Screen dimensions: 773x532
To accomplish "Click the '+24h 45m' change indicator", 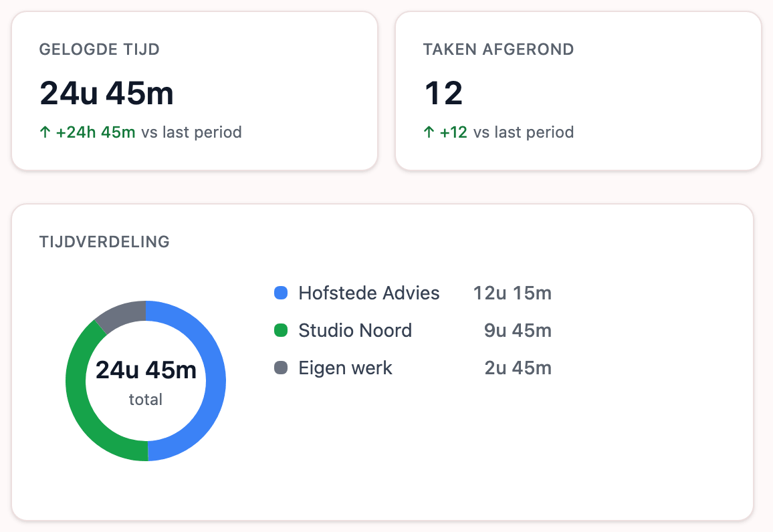I will (96, 132).
